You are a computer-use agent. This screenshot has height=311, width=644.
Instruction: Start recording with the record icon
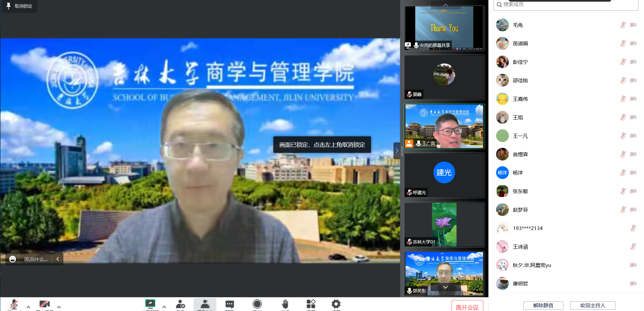[257, 304]
